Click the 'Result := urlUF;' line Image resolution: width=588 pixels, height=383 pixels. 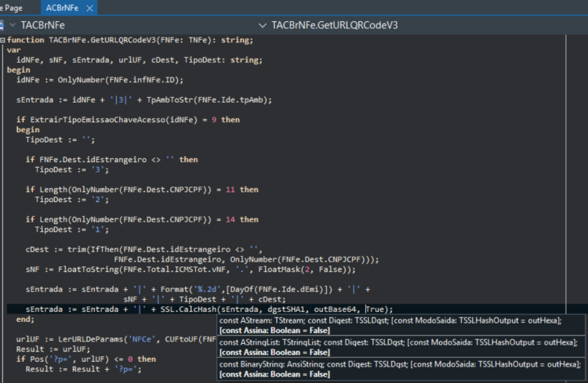tap(53, 349)
